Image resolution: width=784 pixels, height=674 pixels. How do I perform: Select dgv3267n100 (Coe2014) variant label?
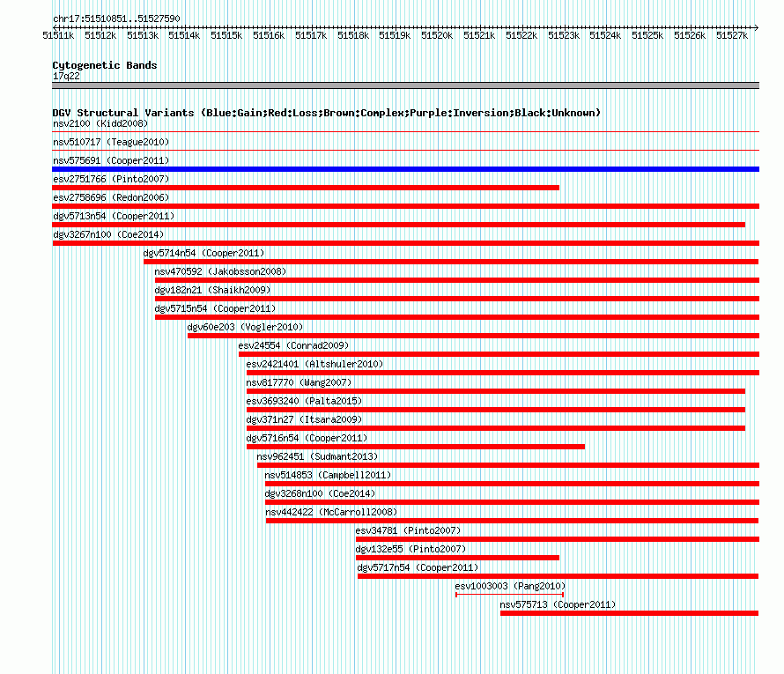108,234
